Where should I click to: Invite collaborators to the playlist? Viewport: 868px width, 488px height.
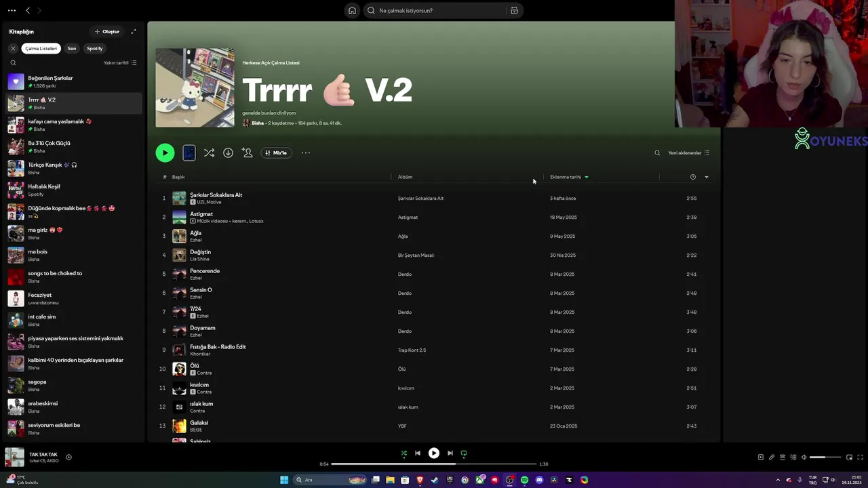[x=247, y=152]
